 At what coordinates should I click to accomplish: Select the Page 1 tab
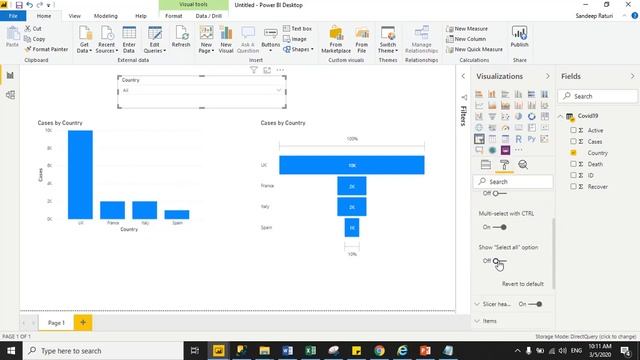[x=56, y=322]
